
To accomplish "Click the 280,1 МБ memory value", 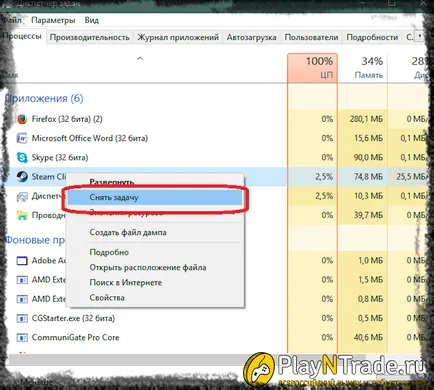I will click(x=366, y=119).
